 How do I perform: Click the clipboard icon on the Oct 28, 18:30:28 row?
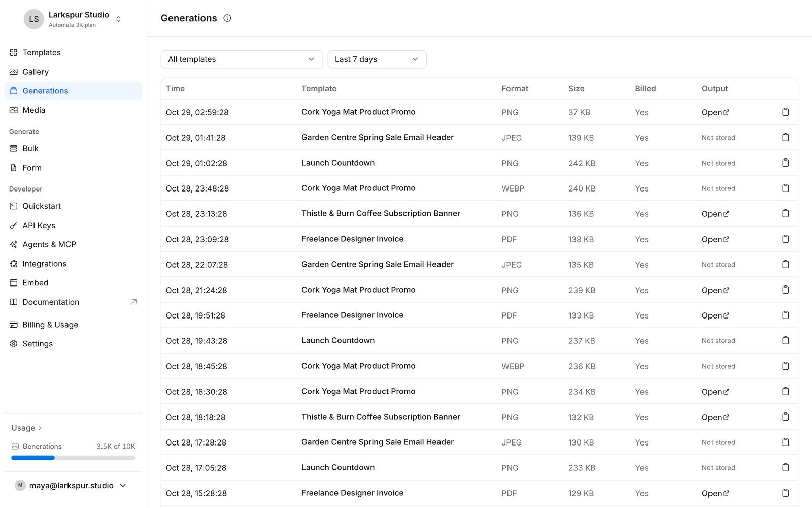click(785, 392)
